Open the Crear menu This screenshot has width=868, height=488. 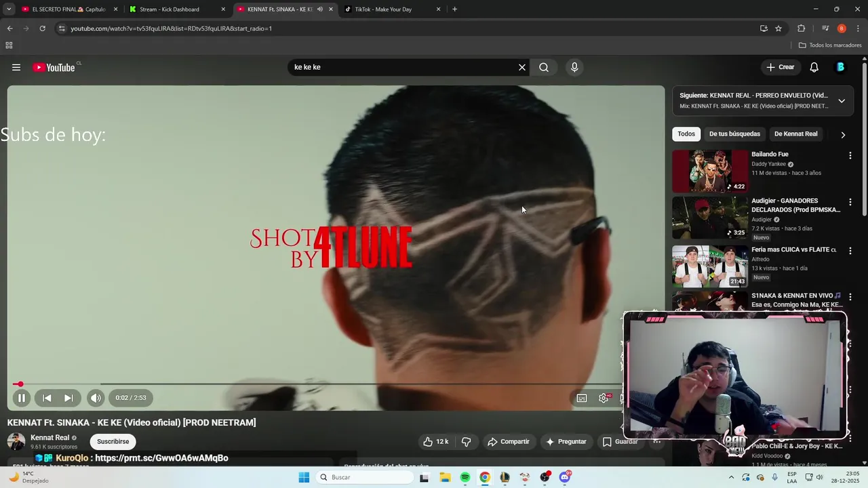781,67
